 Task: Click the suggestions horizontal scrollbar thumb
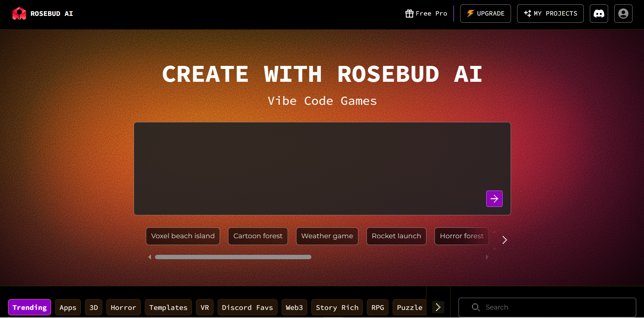pyautogui.click(x=233, y=257)
